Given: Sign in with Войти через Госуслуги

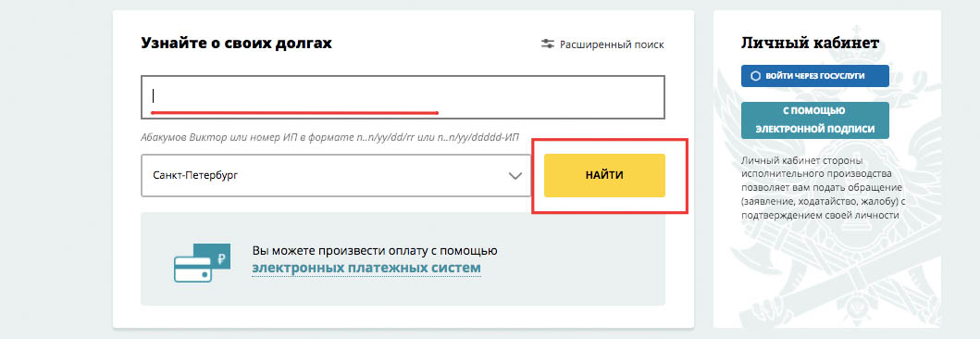Looking at the screenshot, I should point(815,76).
